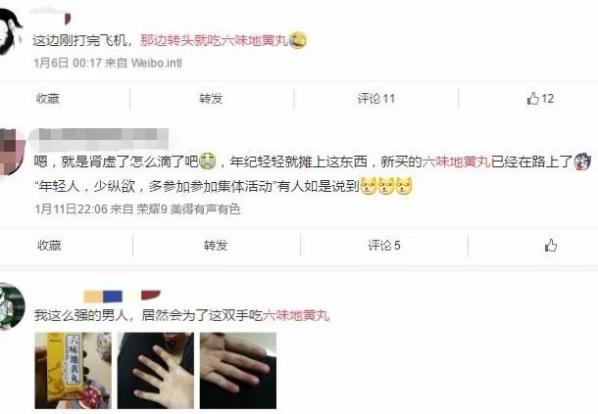Like the first post with 12 likes
The image size is (598, 414).
coord(540,99)
